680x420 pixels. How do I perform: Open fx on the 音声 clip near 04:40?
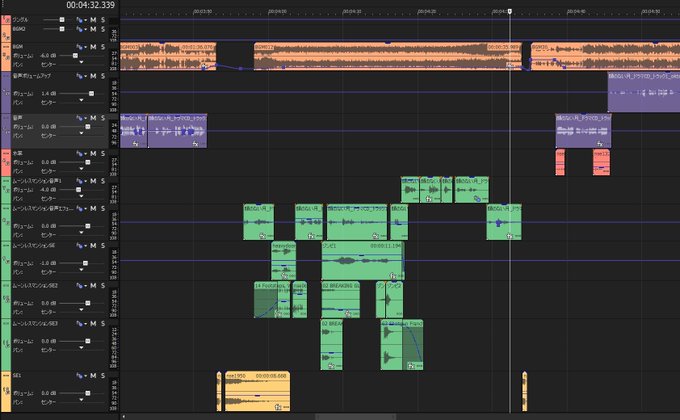pyautogui.click(x=600, y=144)
